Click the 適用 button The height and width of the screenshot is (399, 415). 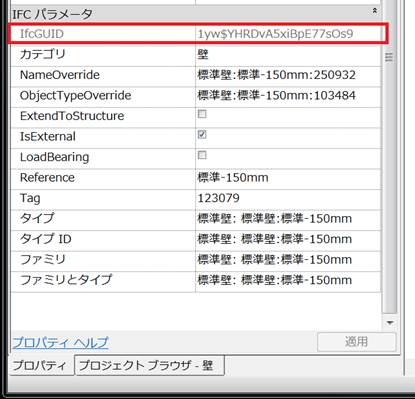[356, 342]
